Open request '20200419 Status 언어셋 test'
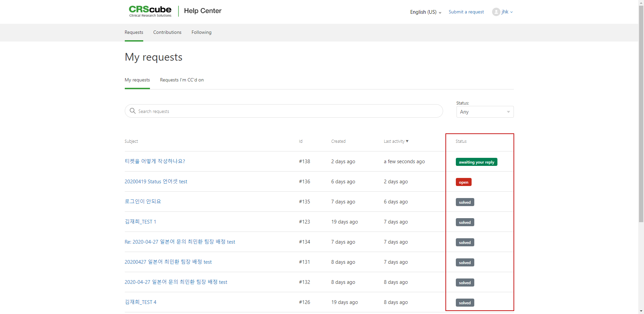The image size is (644, 314). tap(156, 181)
